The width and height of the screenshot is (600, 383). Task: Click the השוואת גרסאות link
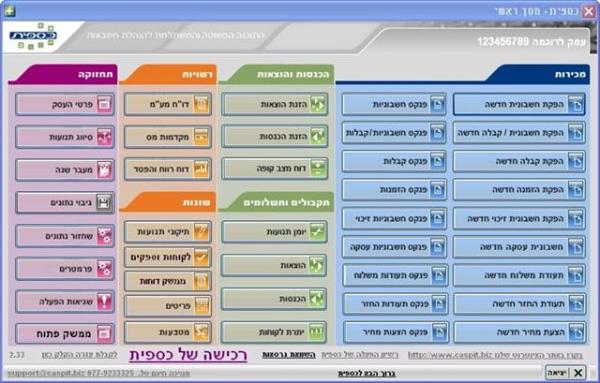(289, 355)
